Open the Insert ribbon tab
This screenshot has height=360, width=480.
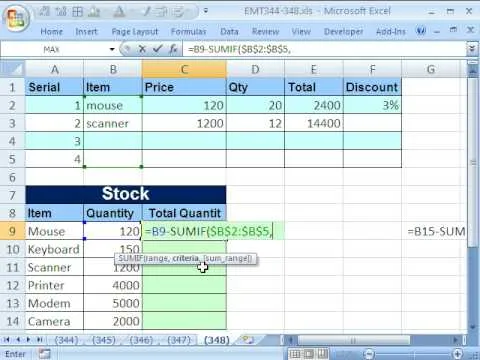[86, 32]
